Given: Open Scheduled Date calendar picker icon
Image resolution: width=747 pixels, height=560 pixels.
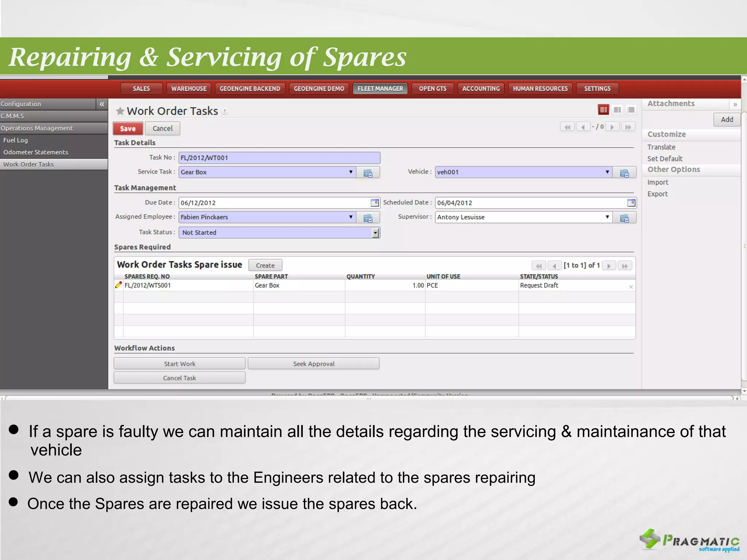Looking at the screenshot, I should [x=631, y=203].
